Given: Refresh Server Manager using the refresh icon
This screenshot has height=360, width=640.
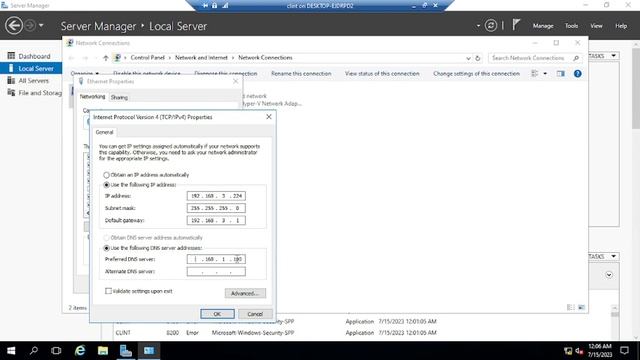Looking at the screenshot, I should 491,26.
